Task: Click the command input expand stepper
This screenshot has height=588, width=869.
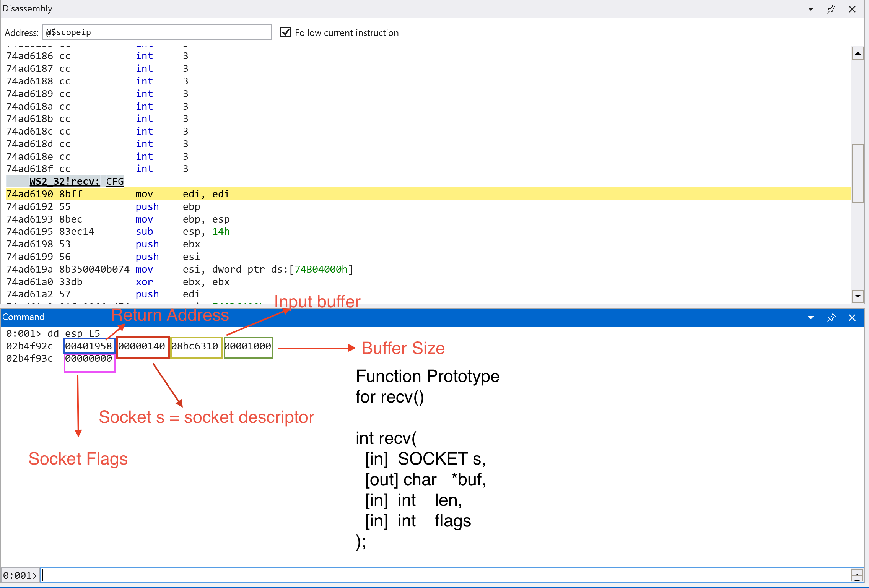Action: [857, 575]
